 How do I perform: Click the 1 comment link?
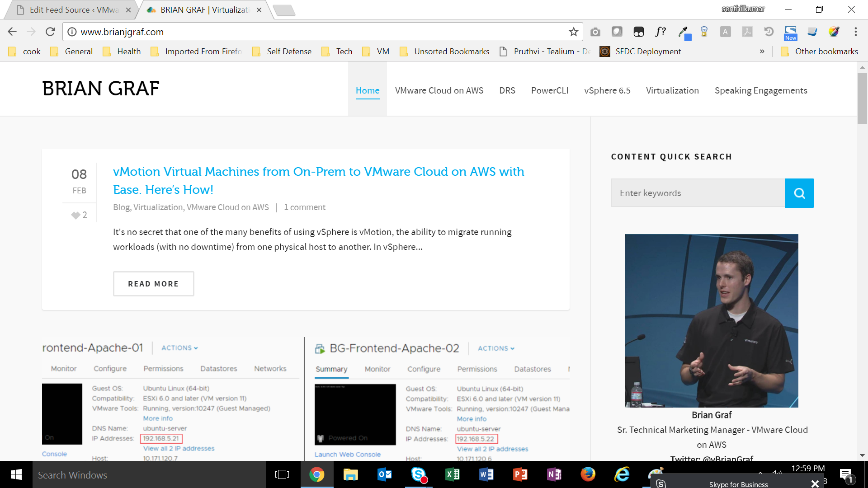click(304, 207)
